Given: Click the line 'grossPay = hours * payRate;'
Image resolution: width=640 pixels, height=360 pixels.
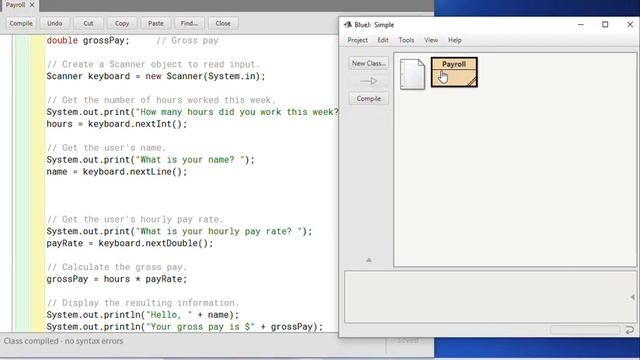Looking at the screenshot, I should click(117, 279).
